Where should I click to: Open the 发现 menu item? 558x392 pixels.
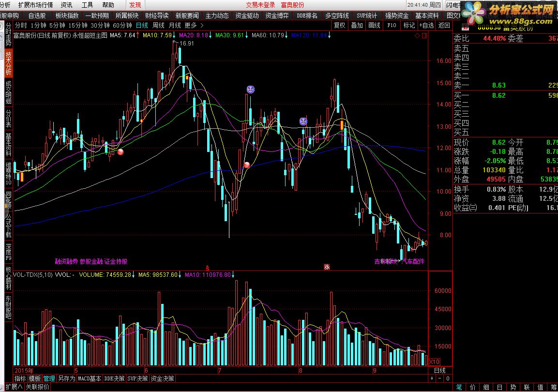pyautogui.click(x=135, y=5)
